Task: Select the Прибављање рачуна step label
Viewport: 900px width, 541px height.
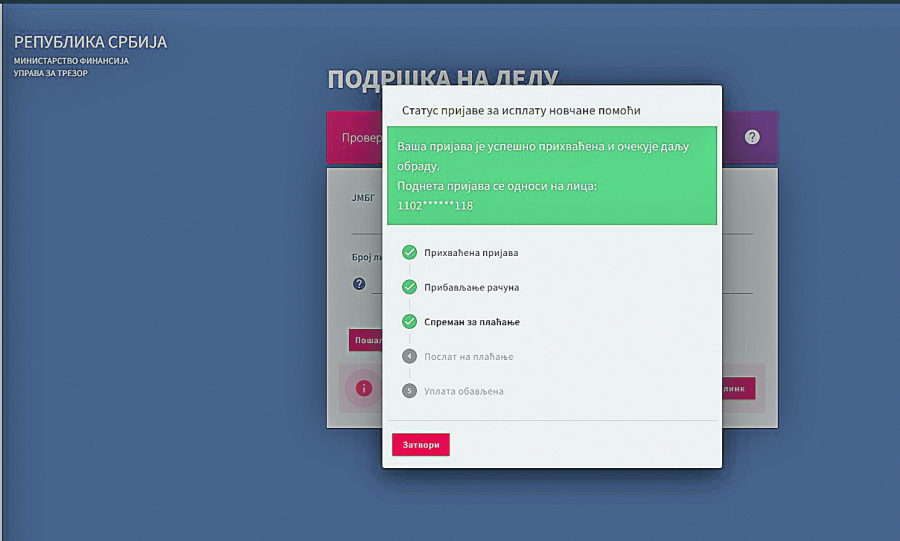Action: [471, 288]
